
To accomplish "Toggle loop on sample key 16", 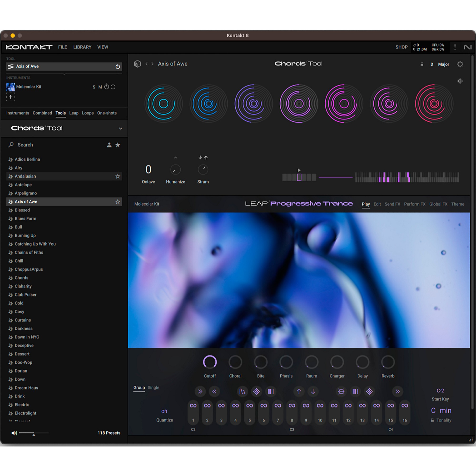I will 405,406.
